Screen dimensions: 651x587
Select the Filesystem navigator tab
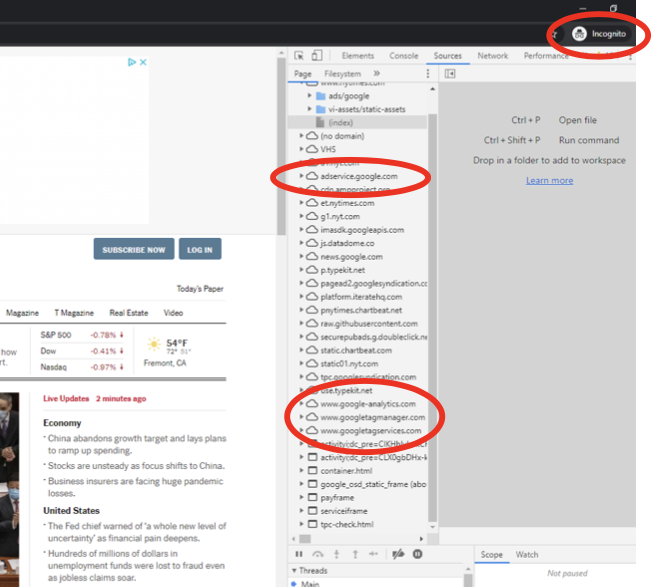pos(343,74)
